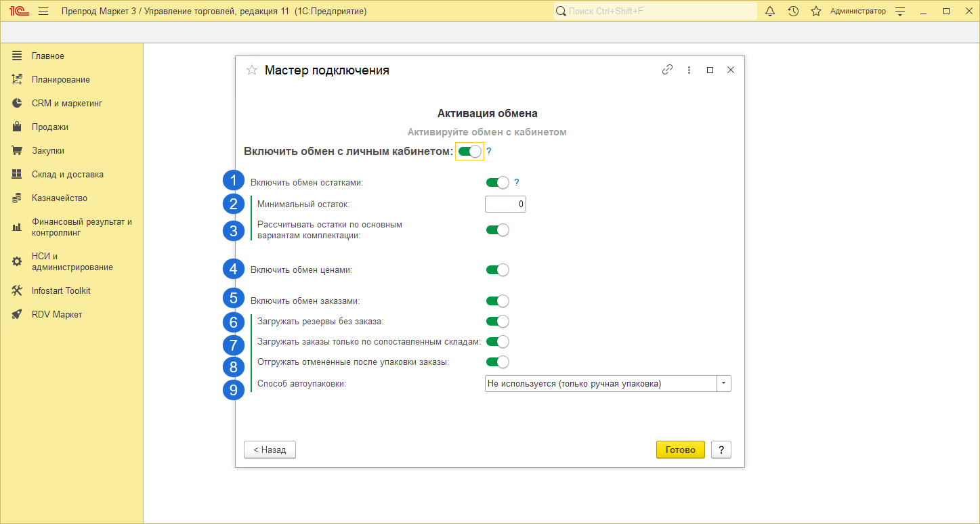The height and width of the screenshot is (524, 980).
Task: Click the favorites star in title bar
Action: [816, 12]
